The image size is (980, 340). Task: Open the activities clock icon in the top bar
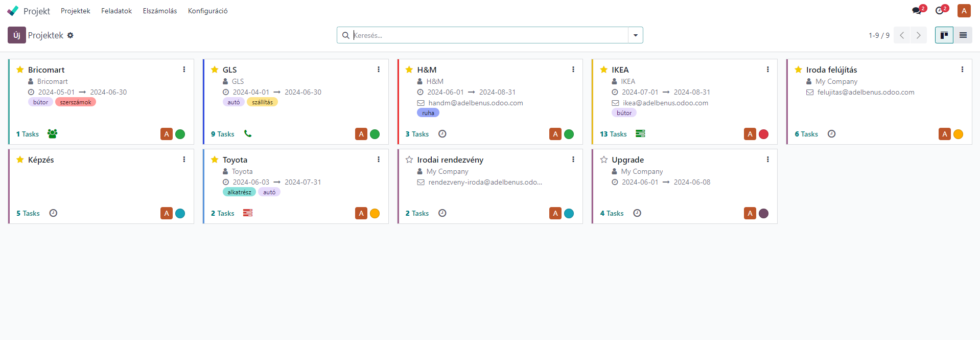940,11
